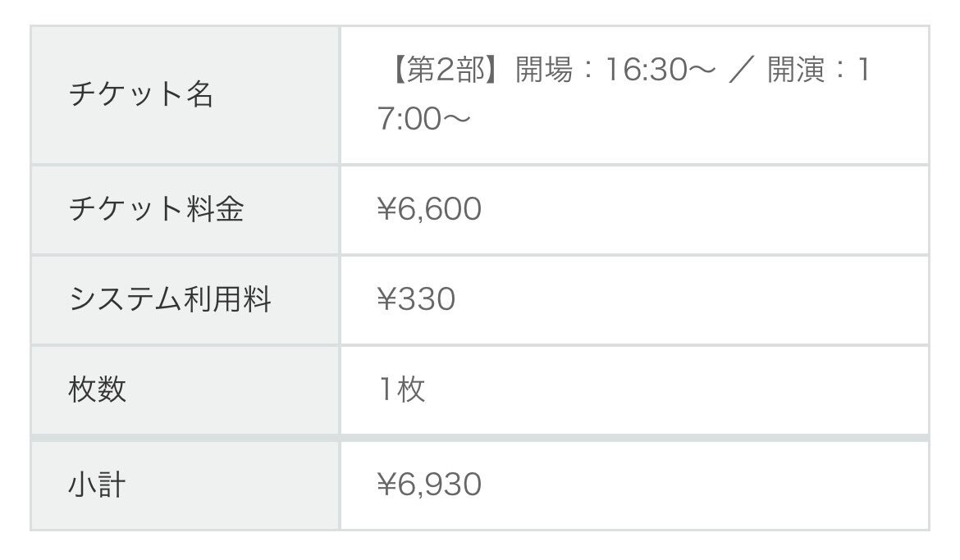Screen dimensions: 960x560
Task: Click the 開演 word in ticket name
Action: coord(796,69)
